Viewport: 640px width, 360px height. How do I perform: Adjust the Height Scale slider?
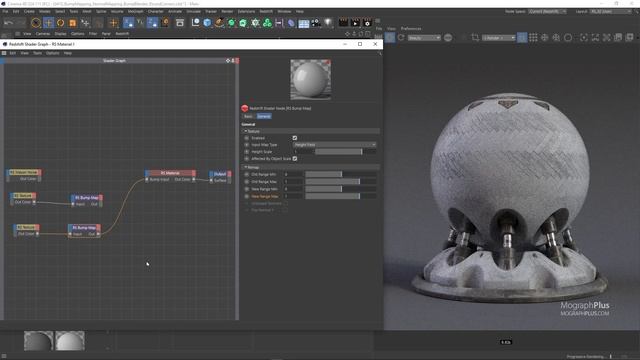[345, 152]
